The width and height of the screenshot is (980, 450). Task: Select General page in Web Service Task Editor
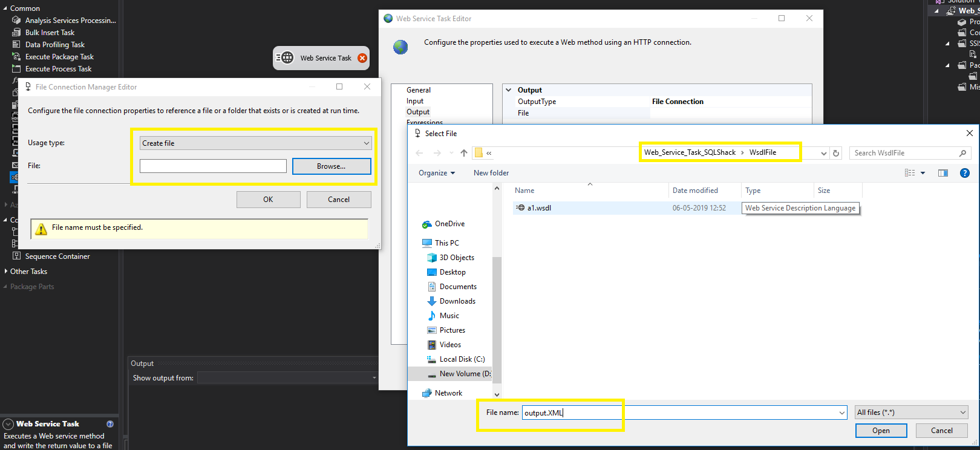(x=419, y=90)
